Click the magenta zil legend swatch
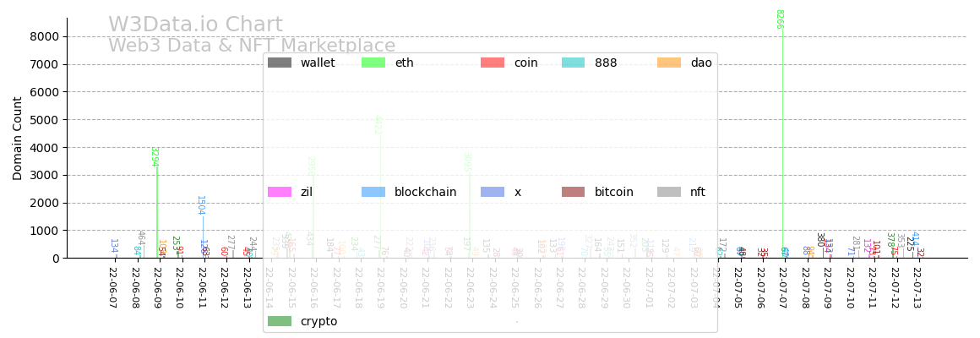This screenshot has height=338, width=980. (280, 192)
